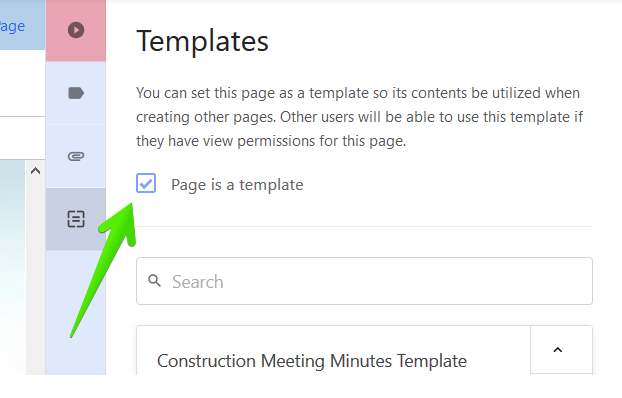Open attachments with the paperclip icon
Viewport: 622px width, 398px height.
pos(76,156)
